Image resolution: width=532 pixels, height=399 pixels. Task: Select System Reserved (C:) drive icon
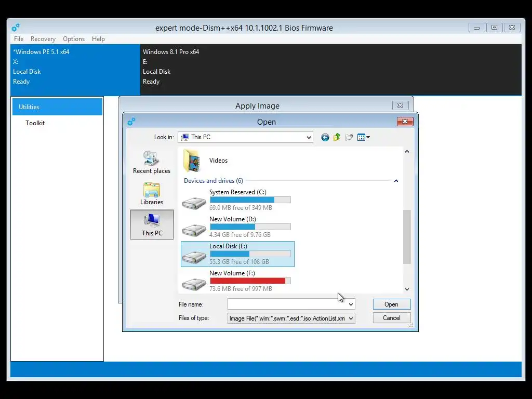pyautogui.click(x=194, y=203)
